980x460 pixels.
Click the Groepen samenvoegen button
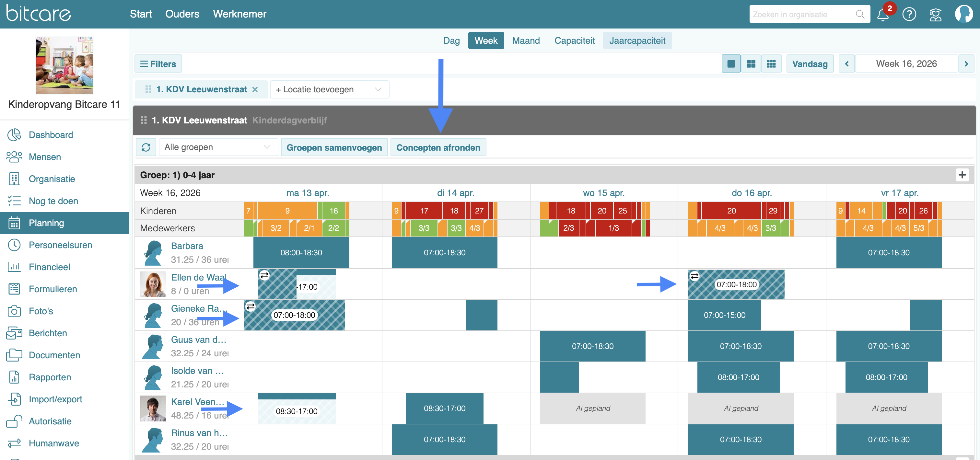[x=334, y=147]
